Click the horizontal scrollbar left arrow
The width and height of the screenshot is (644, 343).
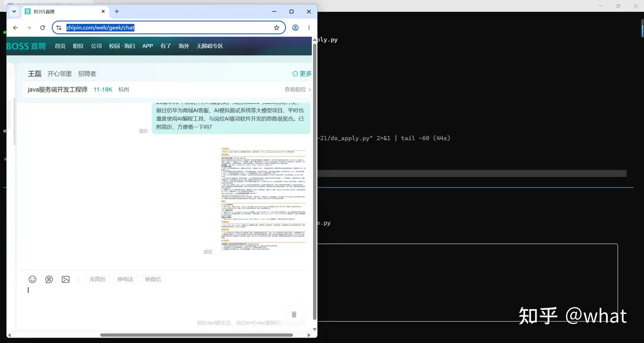click(x=9, y=335)
